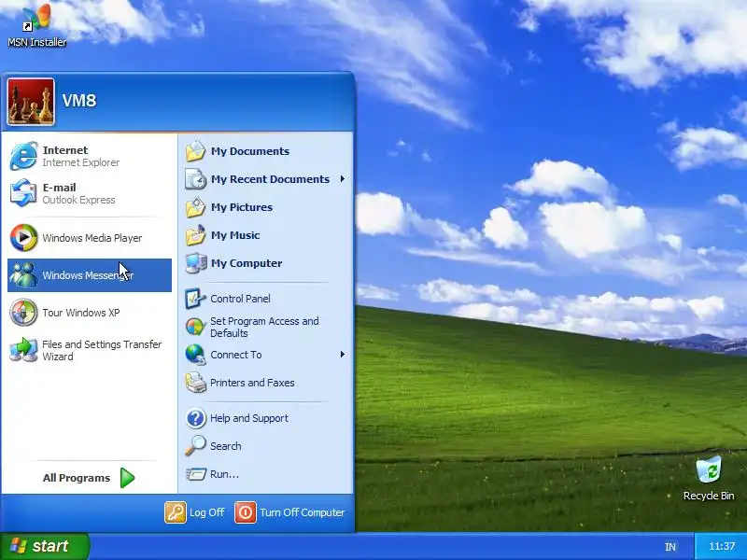Viewport: 747px width, 560px height.
Task: Click the 11:37 clock in system tray
Action: [722, 546]
